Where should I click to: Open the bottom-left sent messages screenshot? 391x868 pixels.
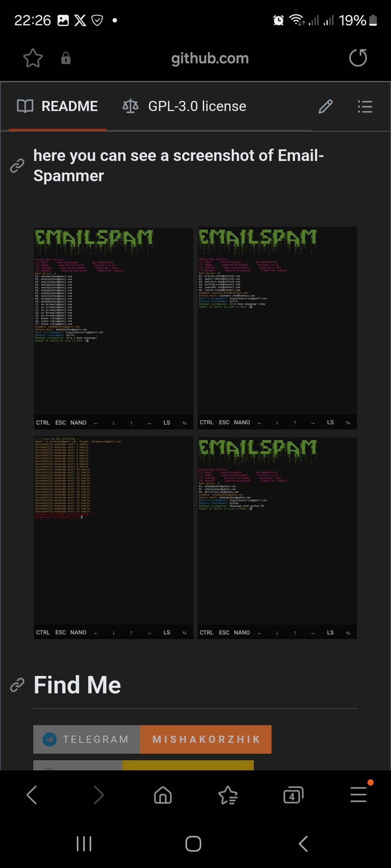(x=113, y=538)
